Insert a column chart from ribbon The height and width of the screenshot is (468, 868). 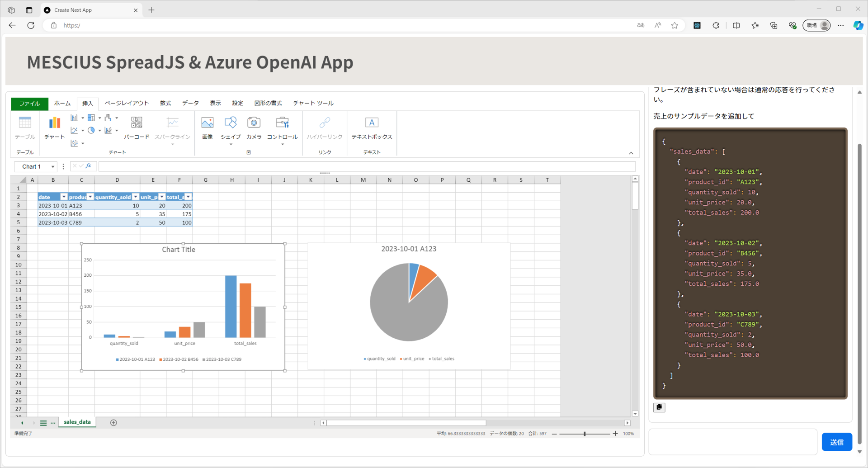click(74, 118)
